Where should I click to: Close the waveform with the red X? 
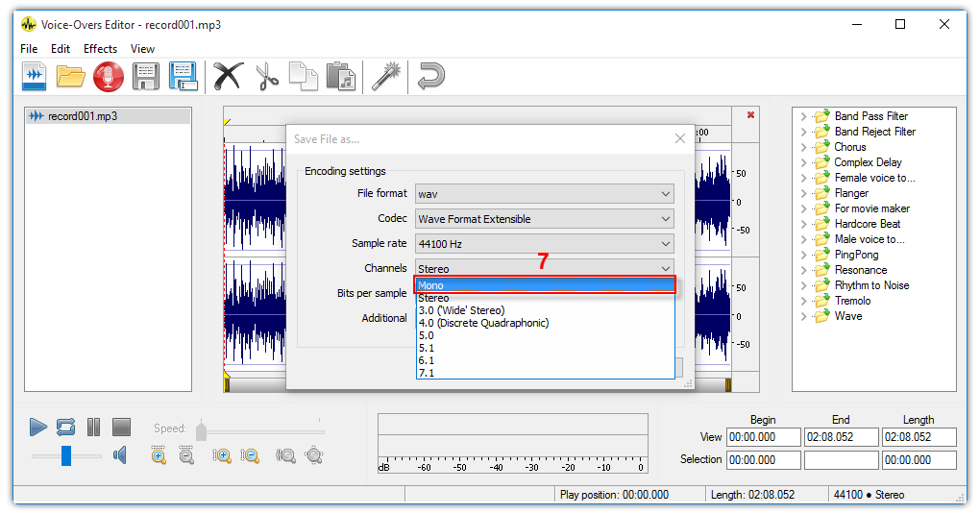[750, 115]
